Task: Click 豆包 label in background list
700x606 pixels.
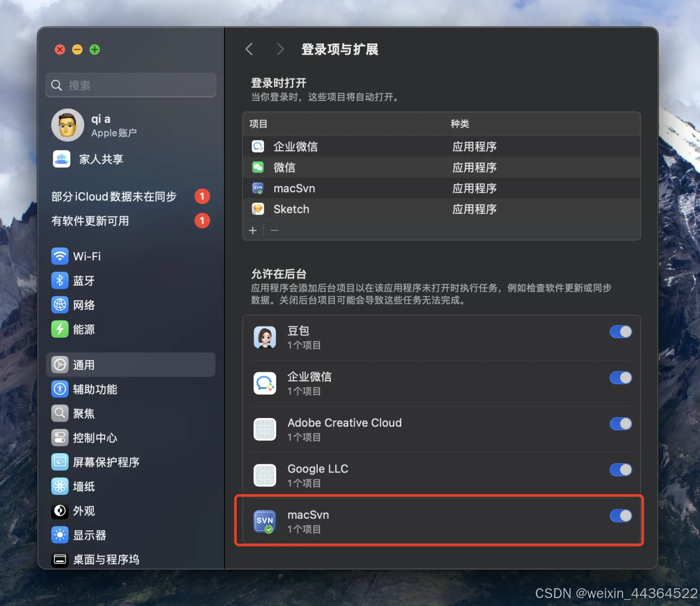Action: (x=298, y=331)
